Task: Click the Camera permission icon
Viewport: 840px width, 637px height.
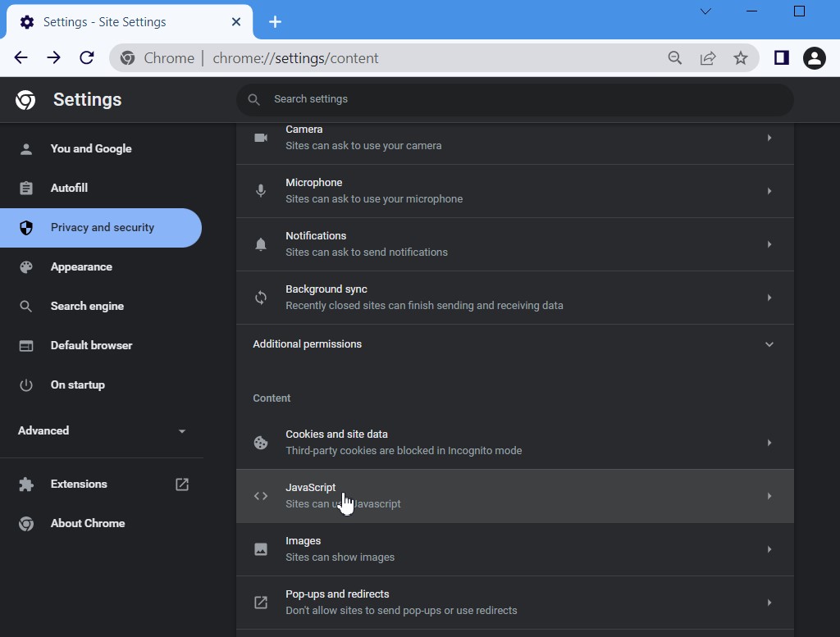Action: (x=261, y=138)
